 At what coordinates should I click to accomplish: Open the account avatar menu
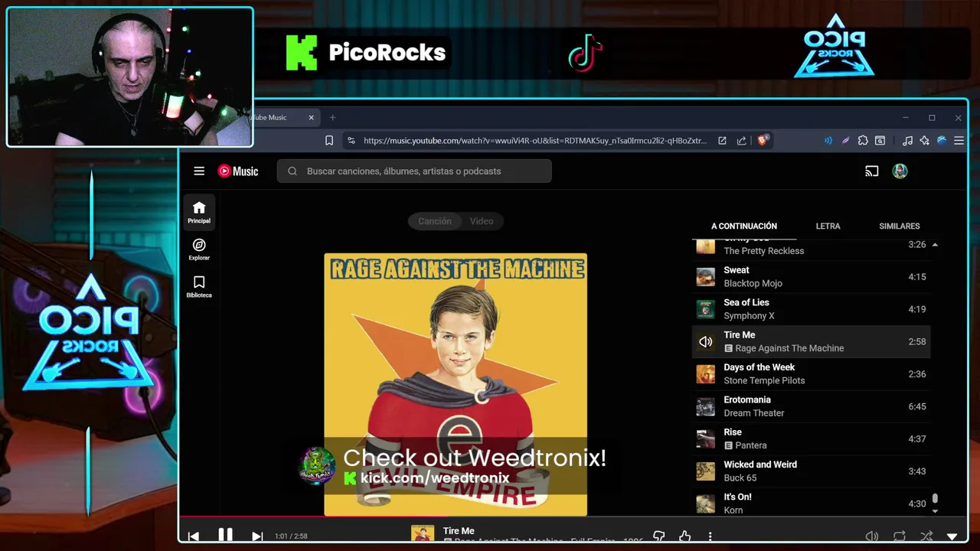point(900,171)
